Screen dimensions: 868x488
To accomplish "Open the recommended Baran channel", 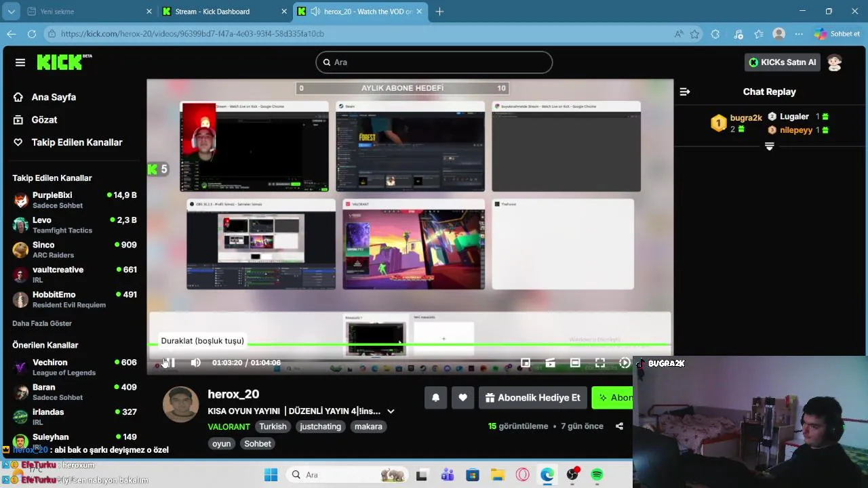I will click(x=75, y=392).
